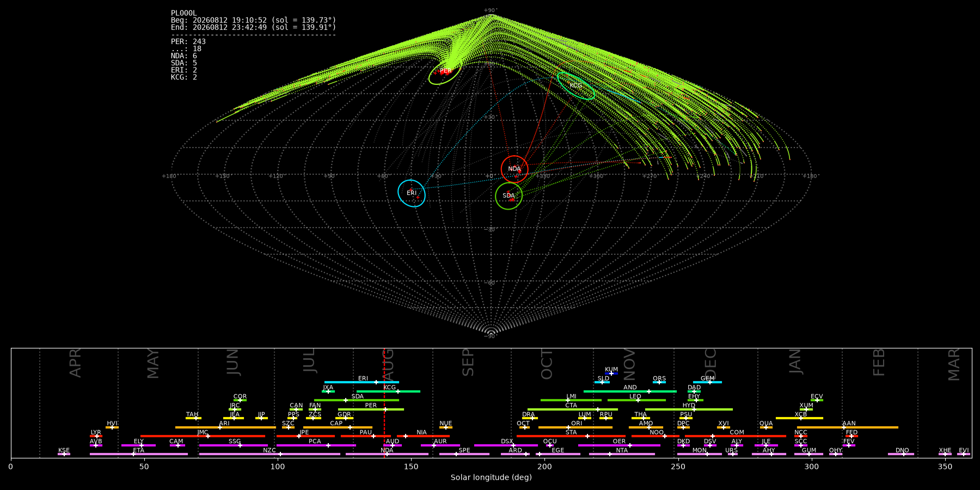
Task: Click the red NDA radiant circle
Action: coord(514,169)
